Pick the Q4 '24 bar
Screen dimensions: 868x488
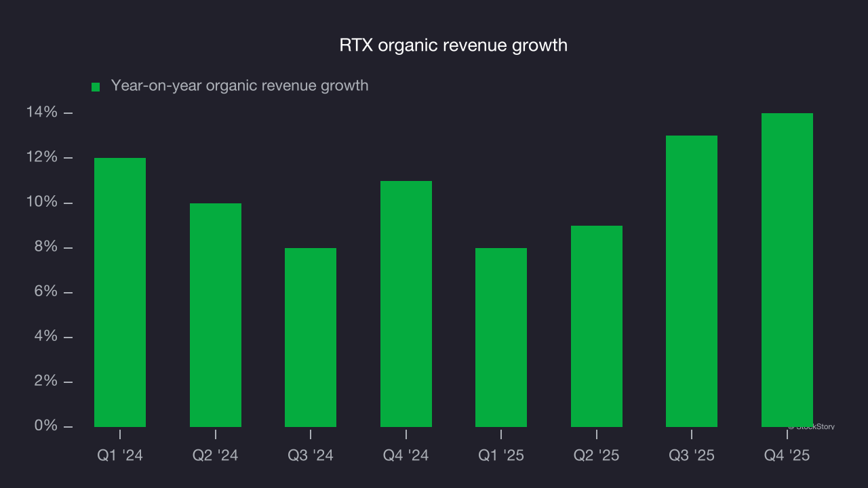click(406, 304)
